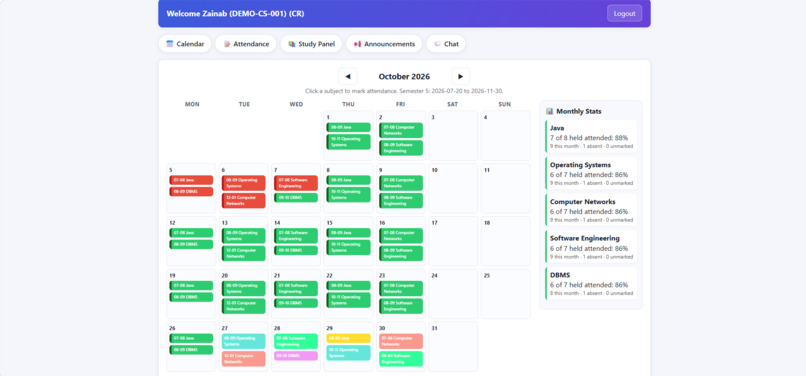Click Operating Systems class on October 13

coord(244,236)
